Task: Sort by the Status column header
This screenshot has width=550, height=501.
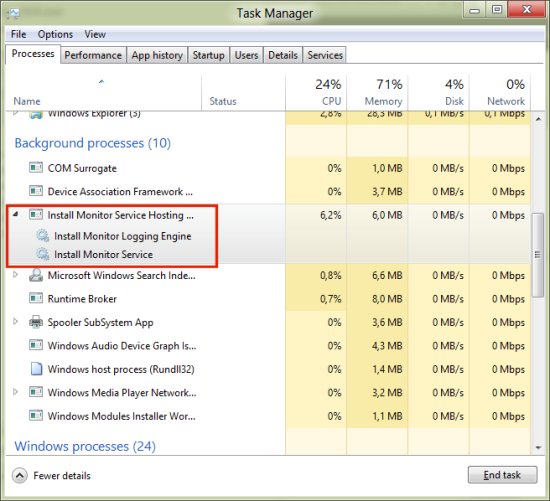Action: pos(243,93)
